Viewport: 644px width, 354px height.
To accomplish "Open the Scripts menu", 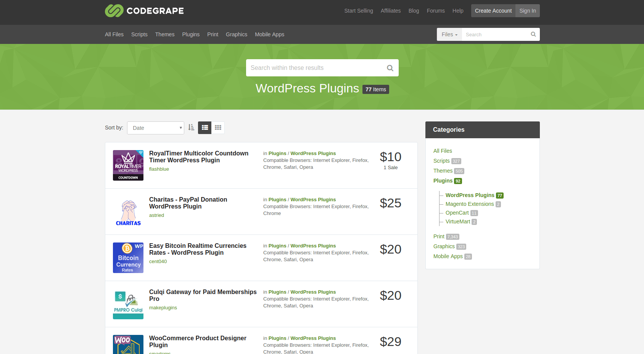I will 139,34.
